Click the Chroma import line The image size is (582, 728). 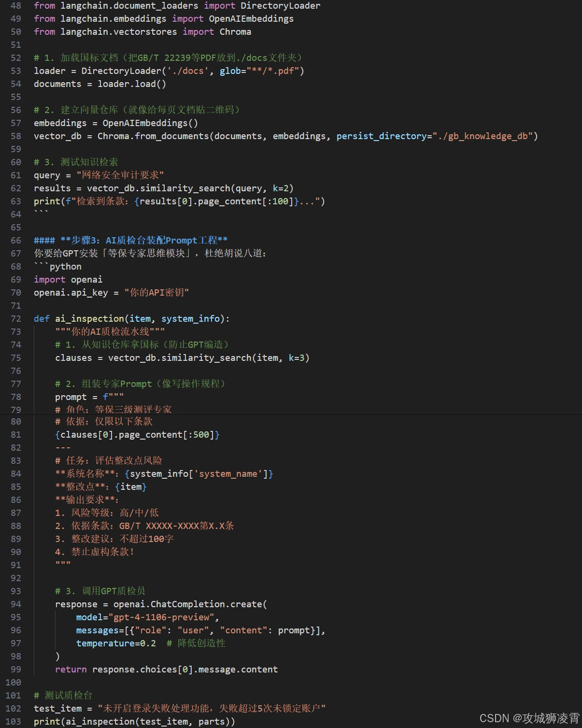point(142,32)
